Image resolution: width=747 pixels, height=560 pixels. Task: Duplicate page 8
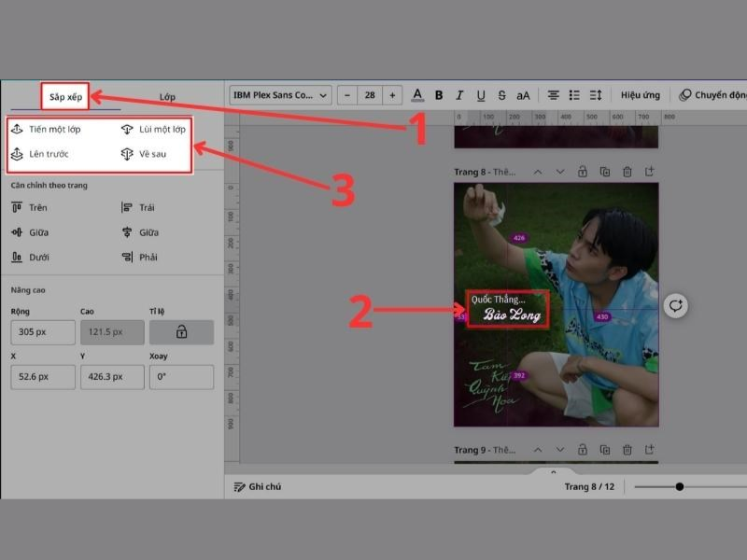tap(604, 172)
